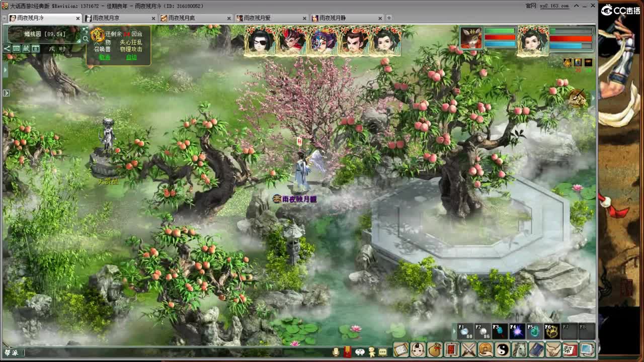Image resolution: width=644 pixels, height=362 pixels.
Task: Click the empty F8 hotkey slot
Action: tap(586, 331)
